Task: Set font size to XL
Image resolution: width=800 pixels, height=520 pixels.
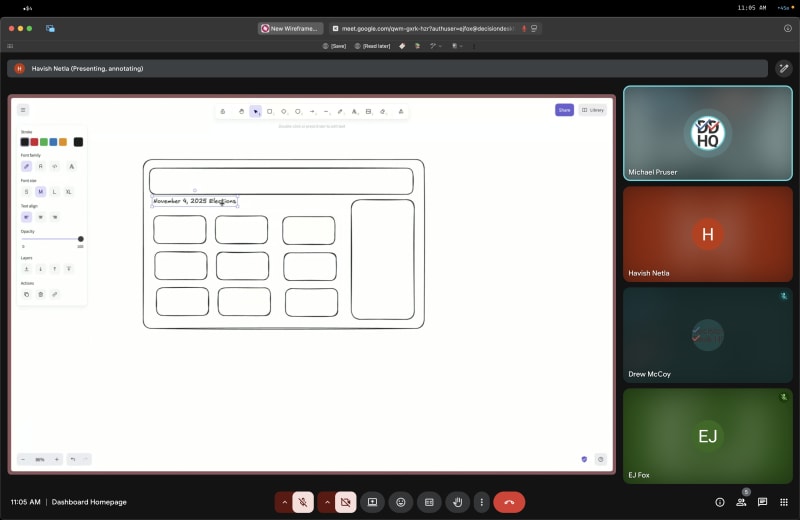Action: [68, 192]
